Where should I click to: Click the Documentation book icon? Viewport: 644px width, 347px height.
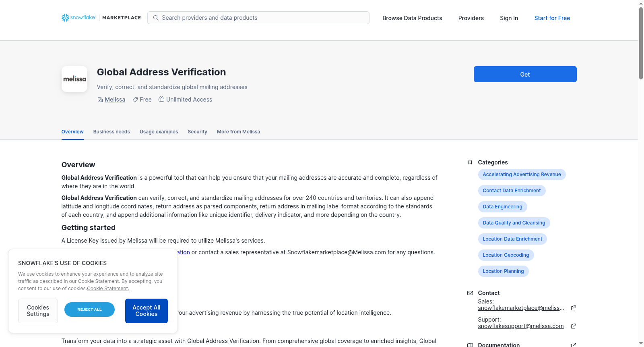point(470,345)
